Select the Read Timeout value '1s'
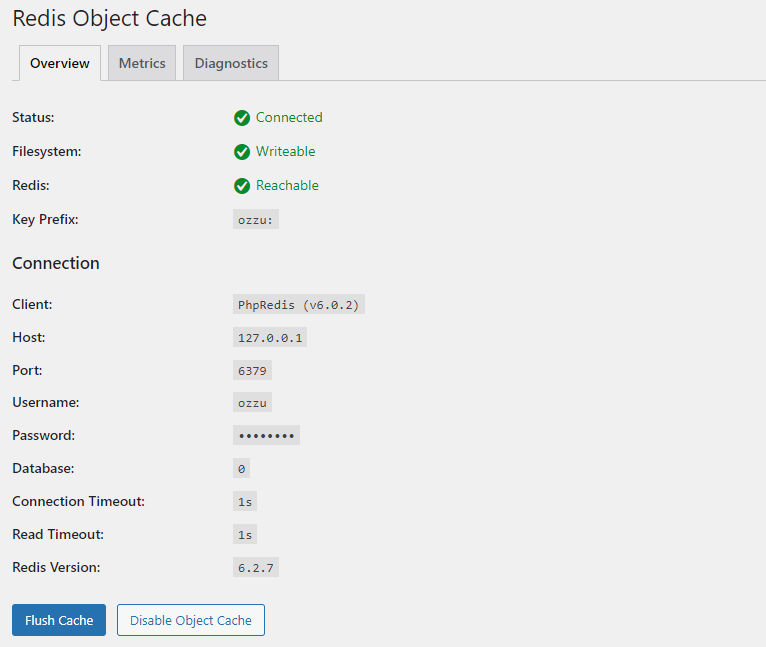The height and width of the screenshot is (647, 766). 245,535
